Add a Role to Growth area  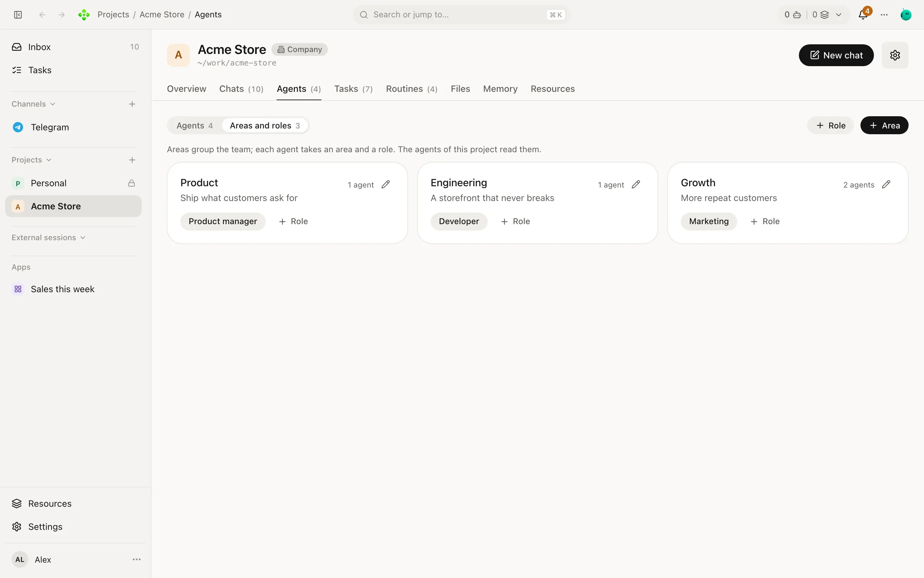765,221
